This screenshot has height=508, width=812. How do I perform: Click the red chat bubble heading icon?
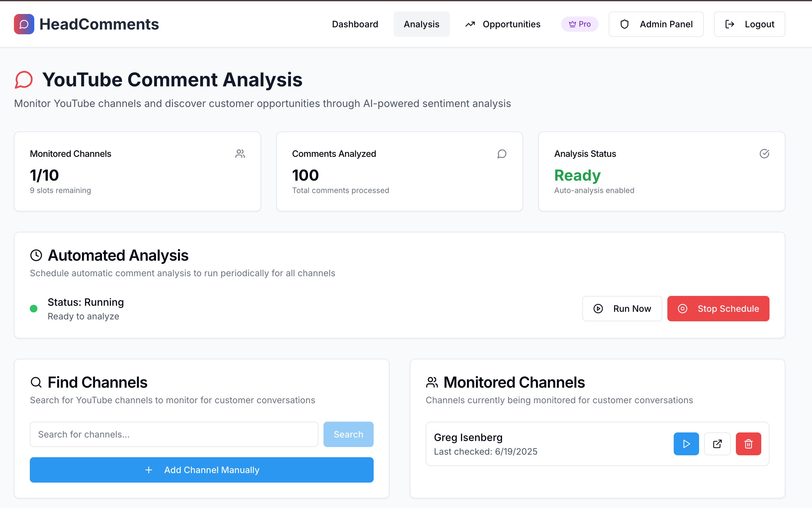coord(23,80)
